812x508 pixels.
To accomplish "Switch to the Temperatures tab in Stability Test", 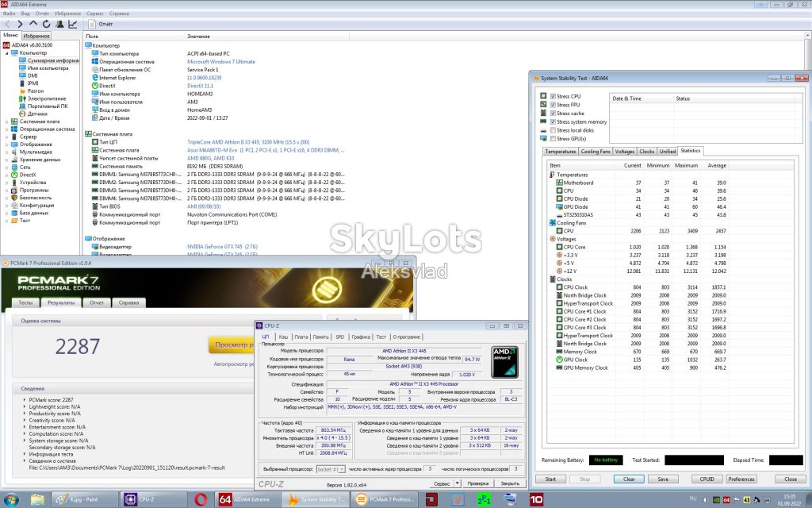I will (x=561, y=152).
